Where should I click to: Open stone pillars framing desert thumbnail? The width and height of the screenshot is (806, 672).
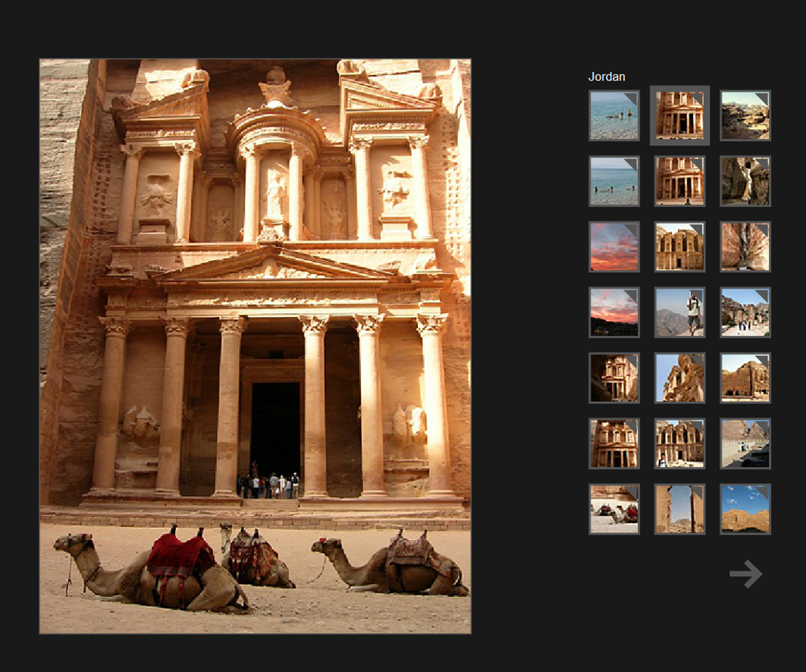coord(679,509)
